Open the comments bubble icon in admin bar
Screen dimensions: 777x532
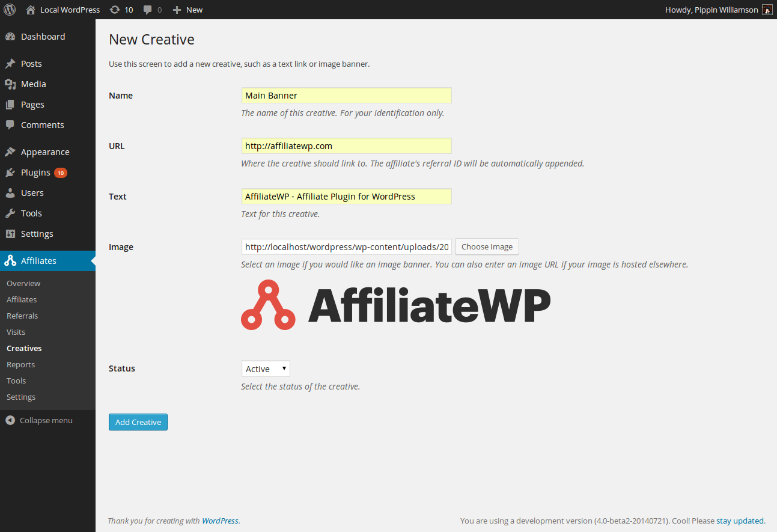point(148,10)
